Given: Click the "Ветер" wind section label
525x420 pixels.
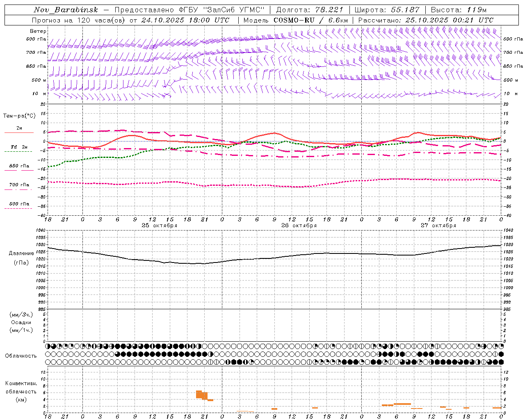Looking at the screenshot, I should click(38, 31).
